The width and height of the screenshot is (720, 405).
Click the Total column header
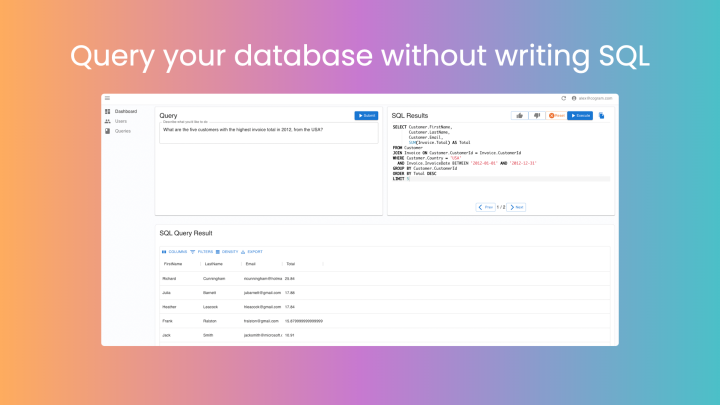pyautogui.click(x=291, y=264)
